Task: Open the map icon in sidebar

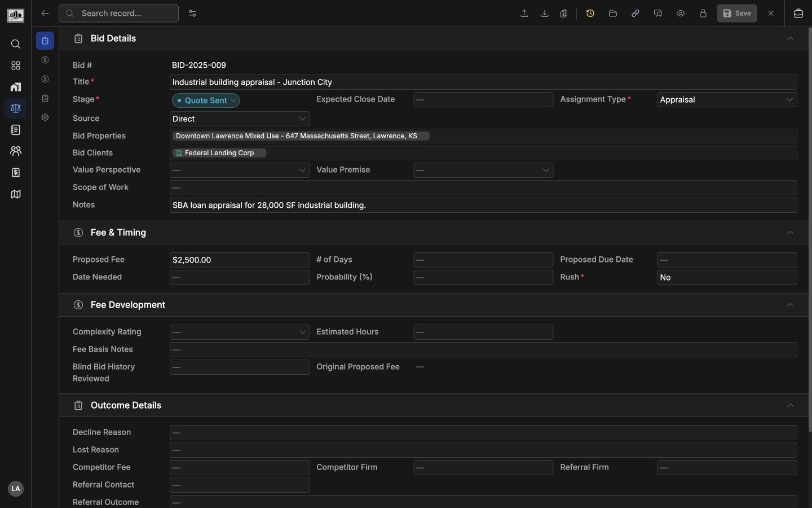Action: pyautogui.click(x=16, y=195)
